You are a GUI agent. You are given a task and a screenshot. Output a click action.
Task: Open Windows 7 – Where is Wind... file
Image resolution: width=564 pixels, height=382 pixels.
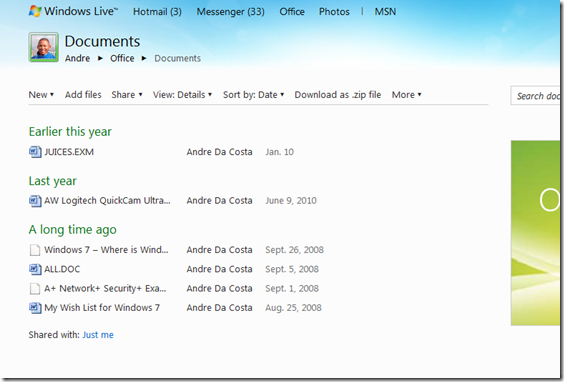[x=106, y=250]
